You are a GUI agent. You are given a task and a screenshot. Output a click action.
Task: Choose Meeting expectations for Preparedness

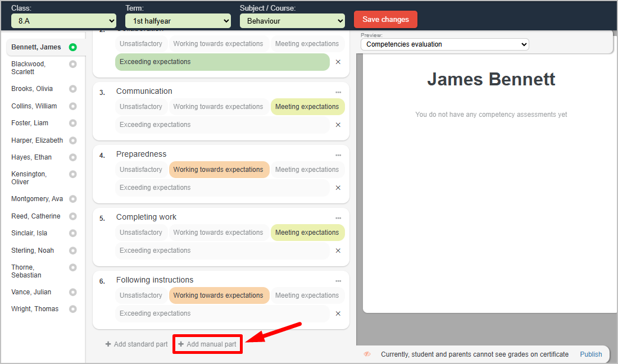point(307,170)
